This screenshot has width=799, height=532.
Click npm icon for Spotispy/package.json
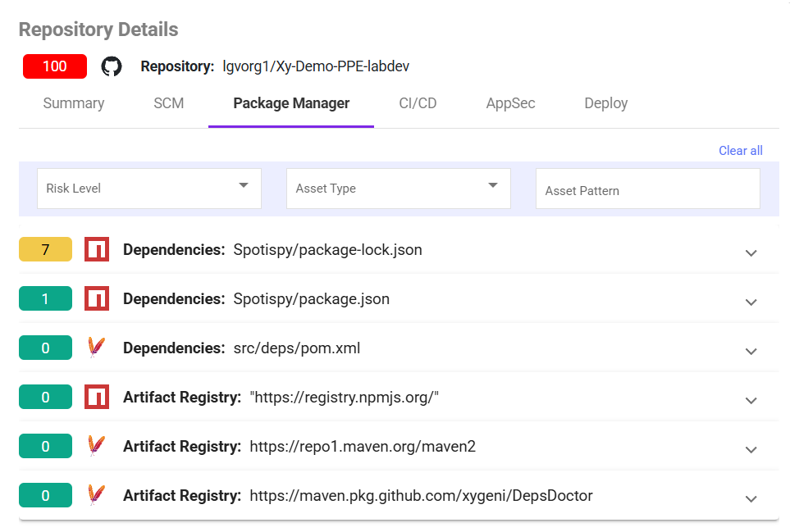click(x=97, y=299)
